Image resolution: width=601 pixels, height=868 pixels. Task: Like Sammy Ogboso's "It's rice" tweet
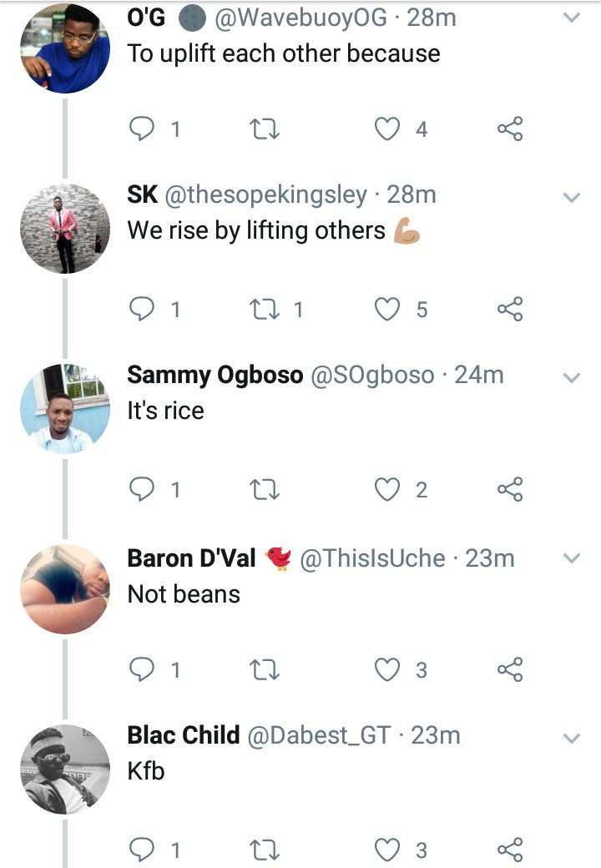(x=387, y=490)
